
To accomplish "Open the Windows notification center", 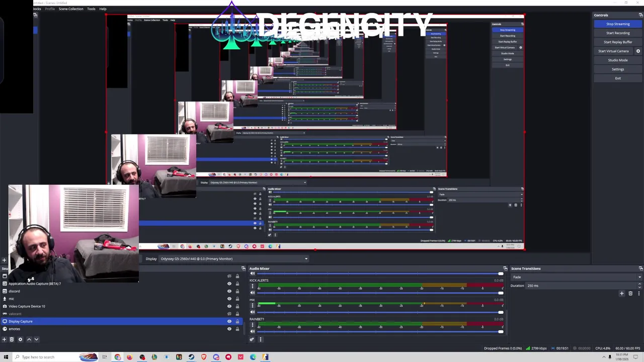I will click(635, 357).
